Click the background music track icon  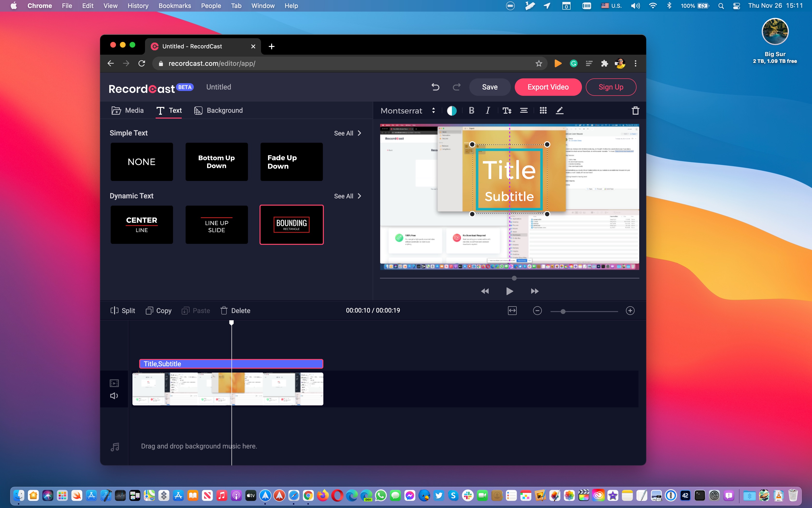(115, 447)
